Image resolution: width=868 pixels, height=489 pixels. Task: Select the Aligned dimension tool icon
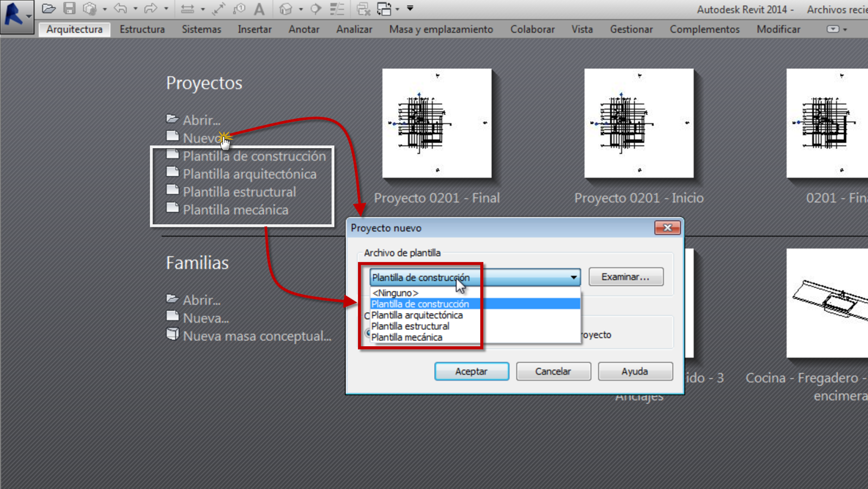[x=219, y=9]
